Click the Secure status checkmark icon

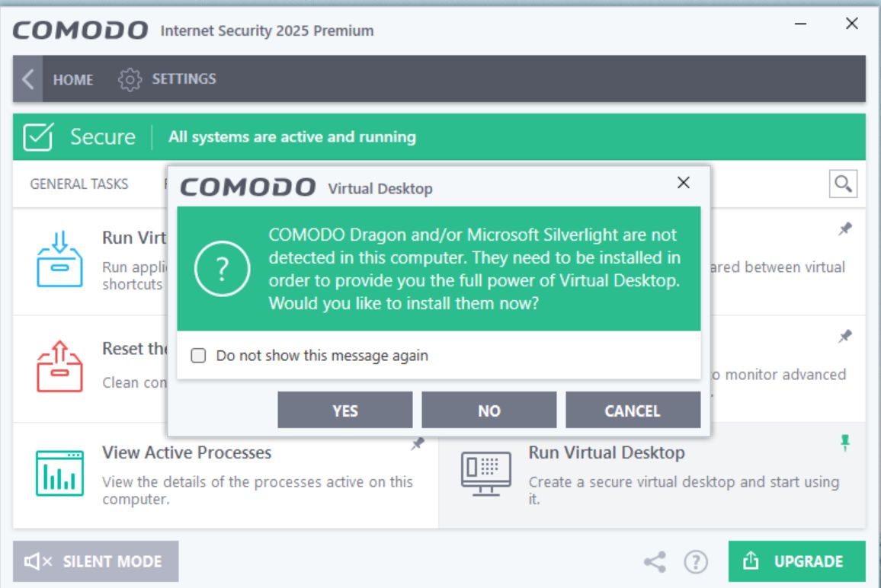[38, 136]
